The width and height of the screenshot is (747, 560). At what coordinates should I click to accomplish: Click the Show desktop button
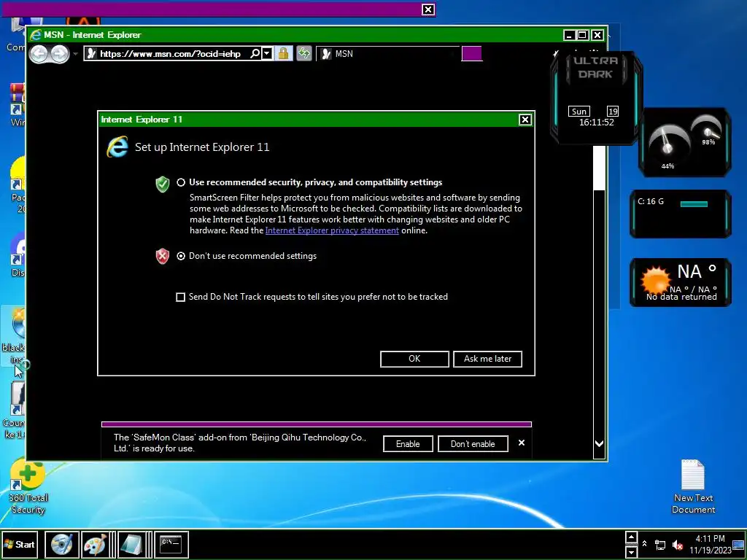739,545
